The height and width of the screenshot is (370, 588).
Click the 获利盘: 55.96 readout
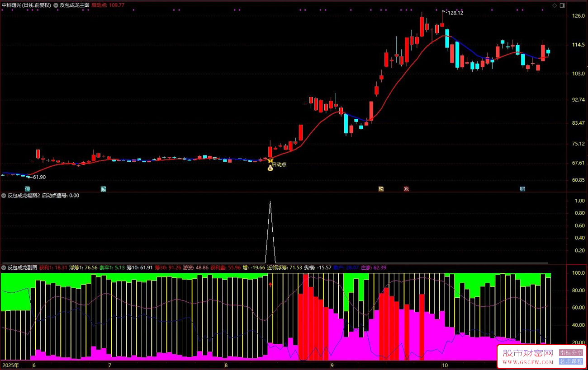(x=225, y=268)
